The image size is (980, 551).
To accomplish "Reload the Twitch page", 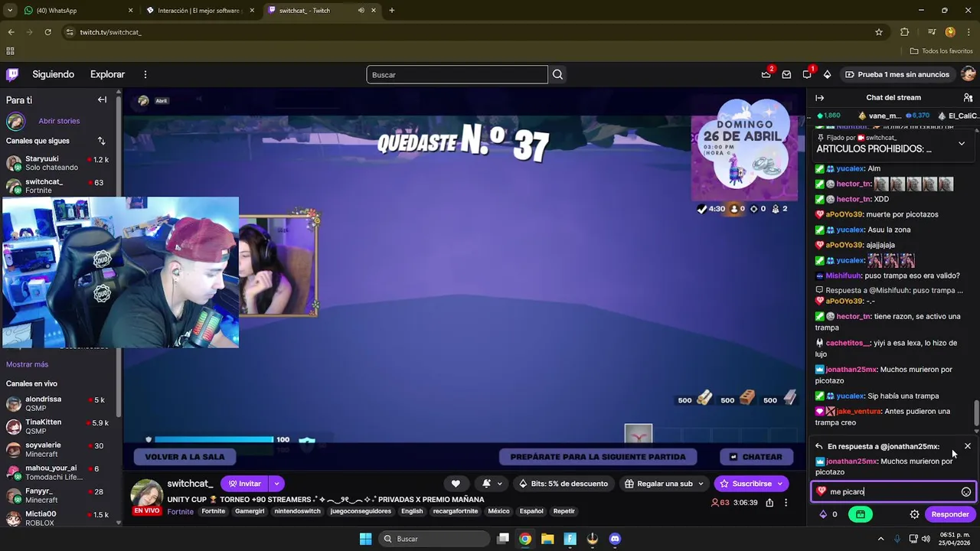I will tap(47, 32).
